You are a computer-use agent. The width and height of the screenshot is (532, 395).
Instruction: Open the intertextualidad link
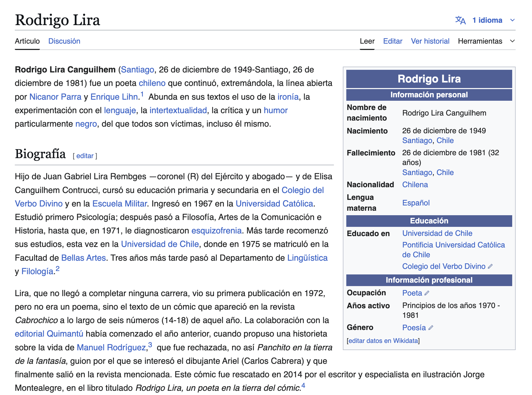pos(178,111)
